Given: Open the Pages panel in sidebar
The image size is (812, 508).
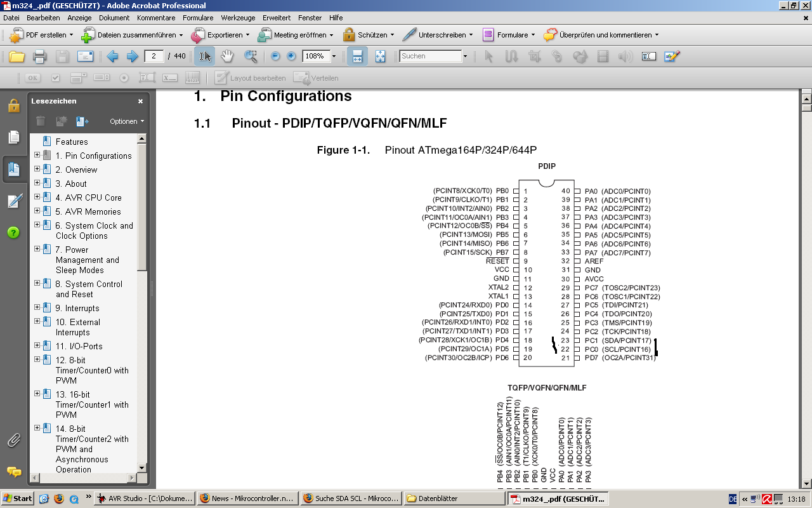Looking at the screenshot, I should 13,137.
